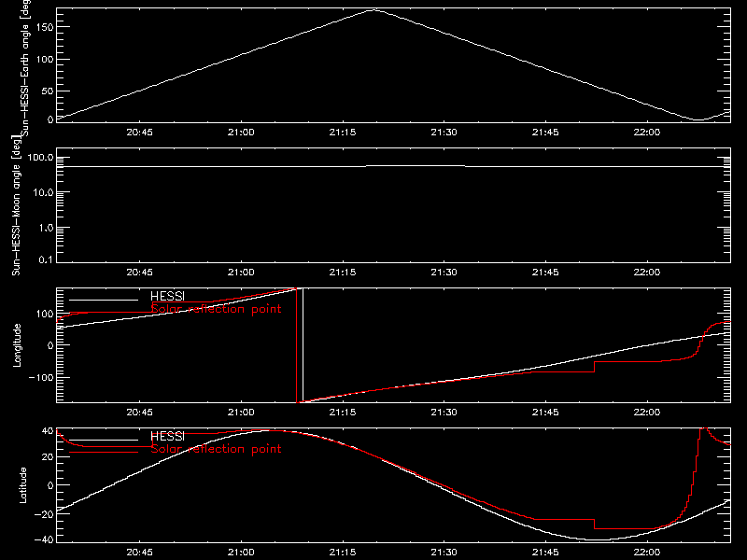Select the 50 tick label on Earth angle plot
This screenshot has width=747, height=560.
tap(48, 91)
